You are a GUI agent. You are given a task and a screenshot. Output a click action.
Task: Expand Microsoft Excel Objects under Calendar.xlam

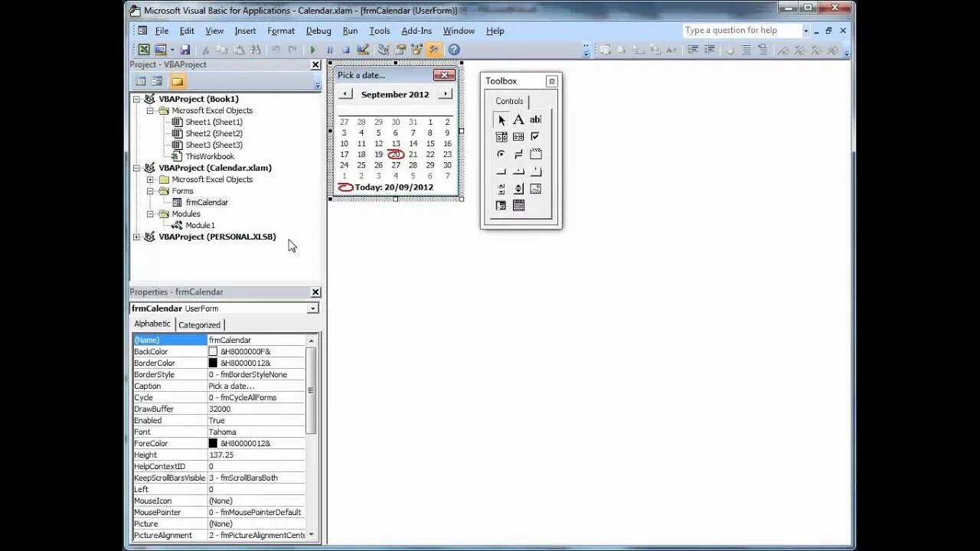[151, 179]
